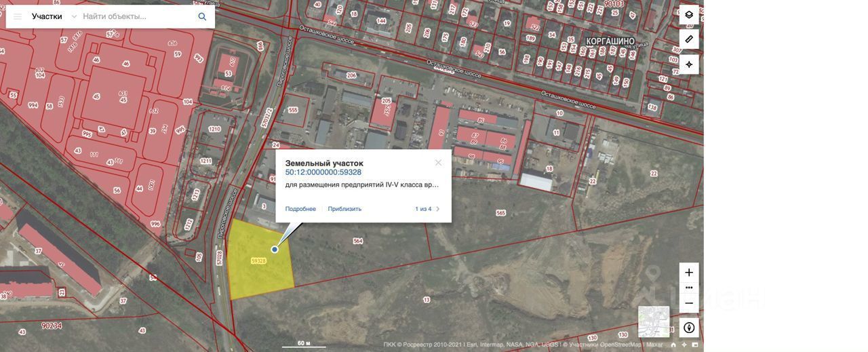
Task: Click the КОРГАШИНО settlement label
Action: tap(610, 41)
